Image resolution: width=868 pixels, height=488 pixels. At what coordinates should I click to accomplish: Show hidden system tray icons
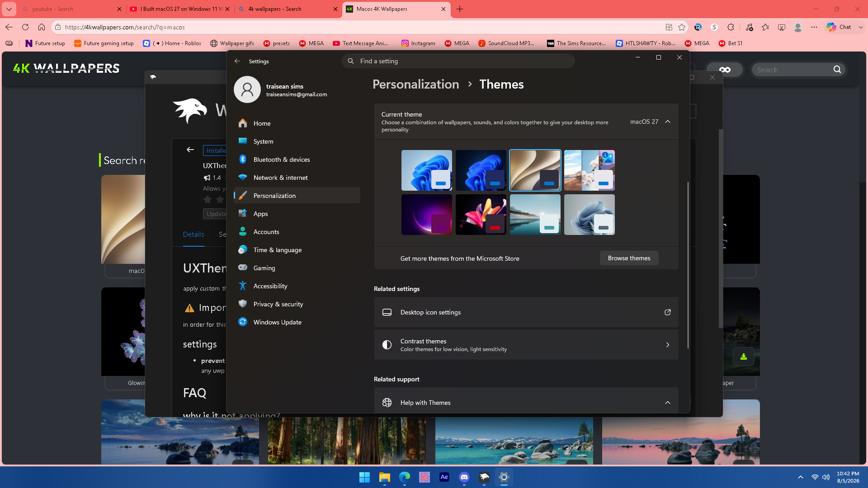[801, 477]
